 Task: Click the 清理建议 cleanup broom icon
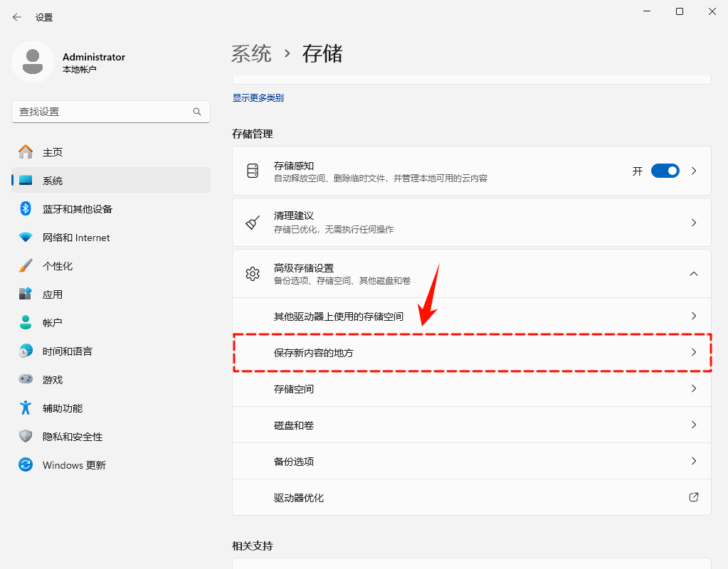(252, 221)
